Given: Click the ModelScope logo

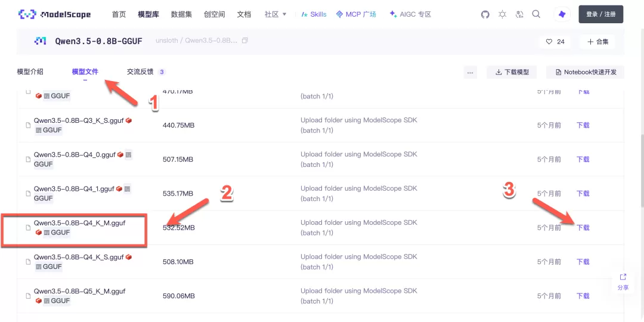Looking at the screenshot, I should (x=55, y=14).
